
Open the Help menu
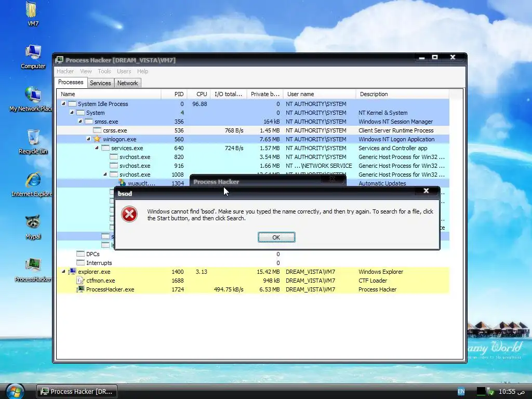(x=142, y=71)
